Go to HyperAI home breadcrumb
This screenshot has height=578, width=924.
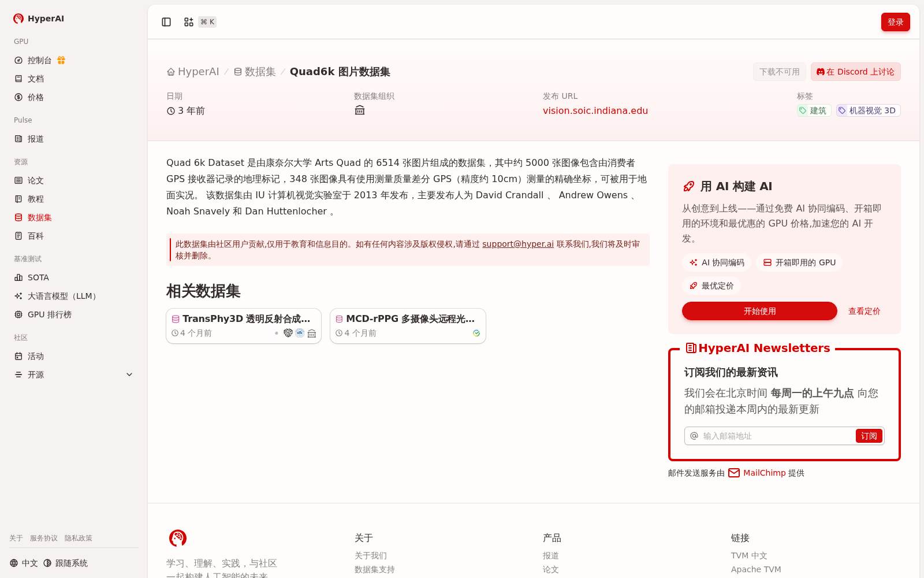193,72
